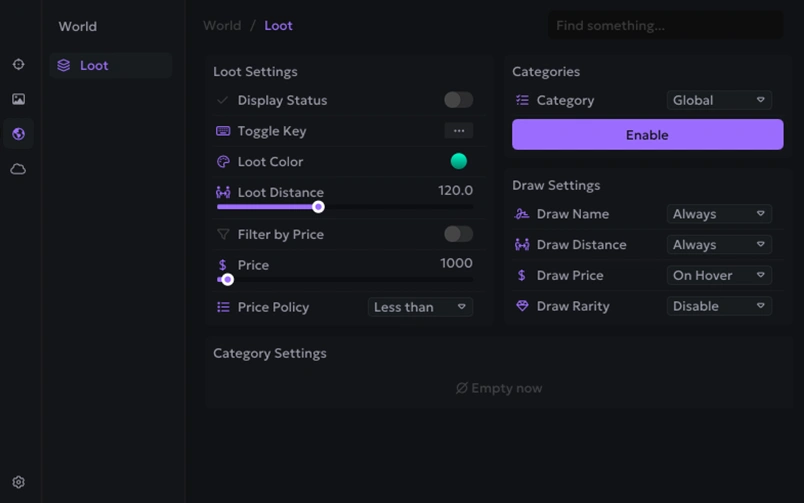The width and height of the screenshot is (804, 503).
Task: Open the cloud section in sidebar
Action: click(x=18, y=169)
